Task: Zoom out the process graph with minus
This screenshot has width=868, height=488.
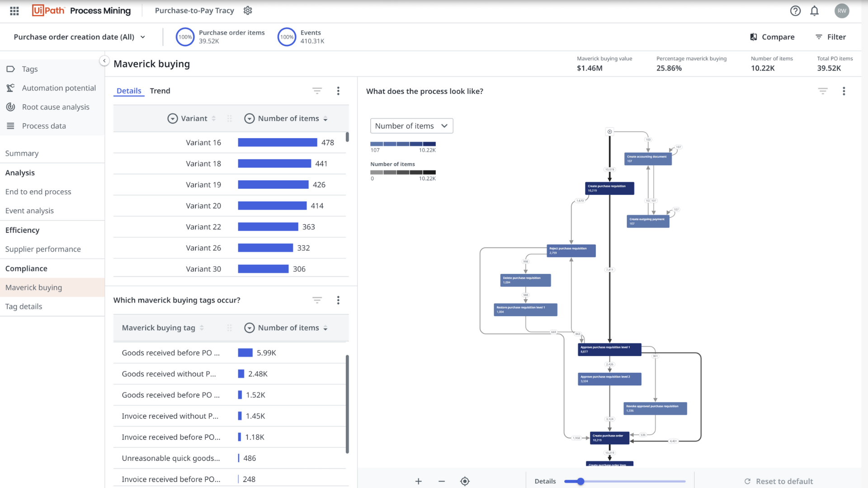Action: [442, 481]
